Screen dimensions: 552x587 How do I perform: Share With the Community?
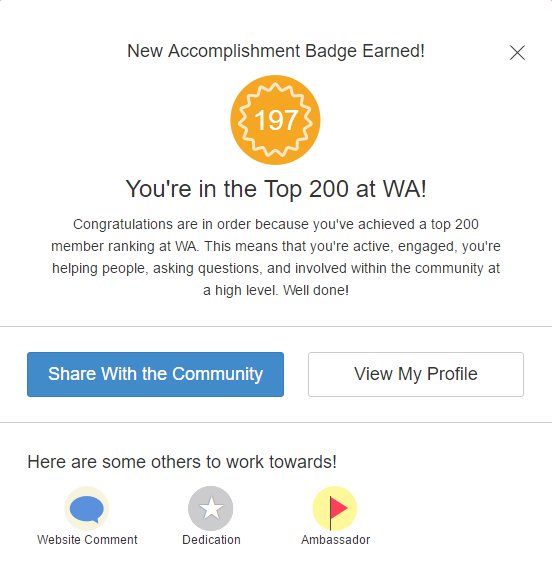(x=155, y=374)
